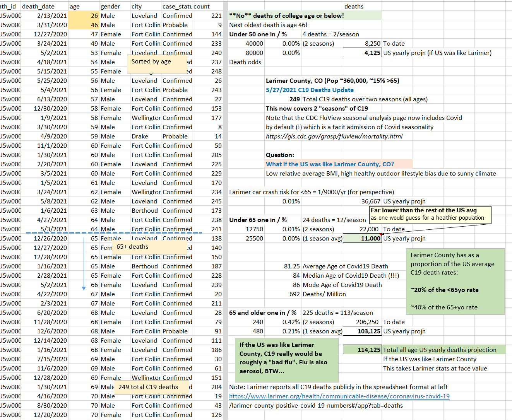Select the 692 Deaths/Million value cell

click(283, 294)
